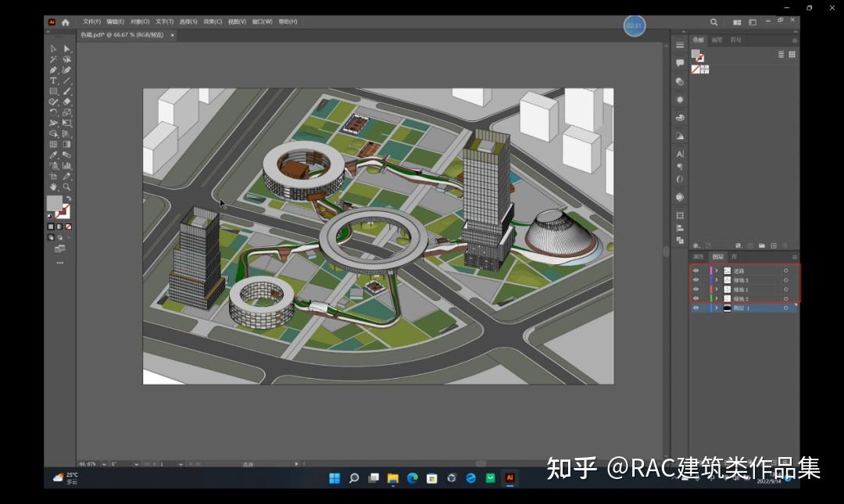Expand the 道路 layer tree
This screenshot has width=844, height=504.
click(x=717, y=270)
